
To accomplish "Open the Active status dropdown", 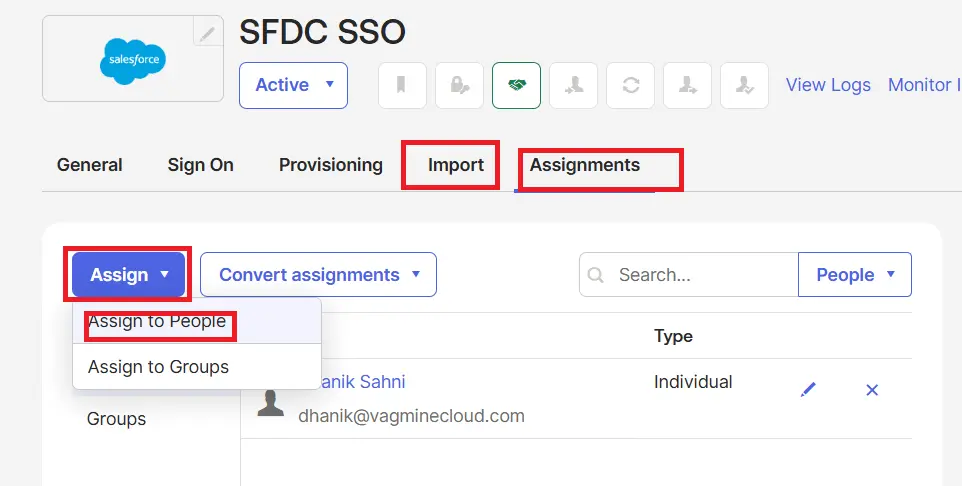I will coord(293,85).
